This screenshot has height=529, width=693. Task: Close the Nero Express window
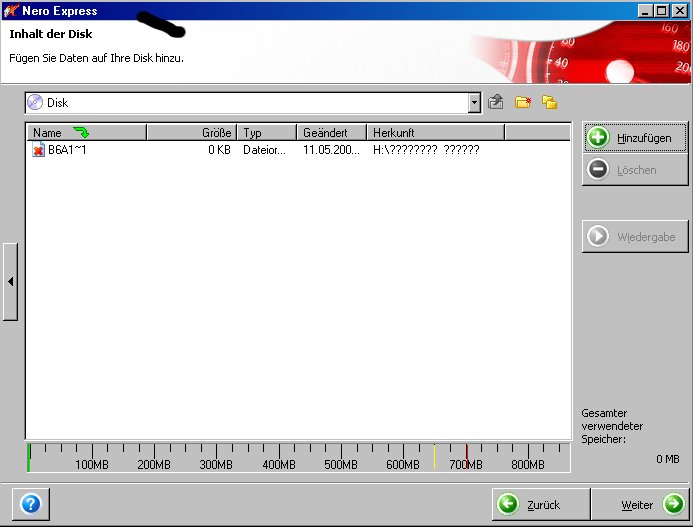coord(680,11)
